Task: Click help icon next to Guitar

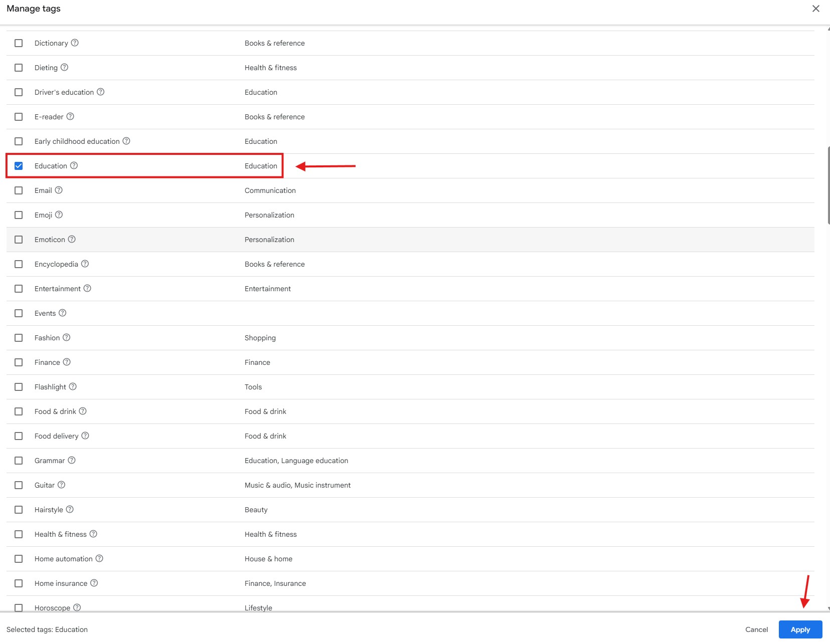Action: click(x=61, y=485)
